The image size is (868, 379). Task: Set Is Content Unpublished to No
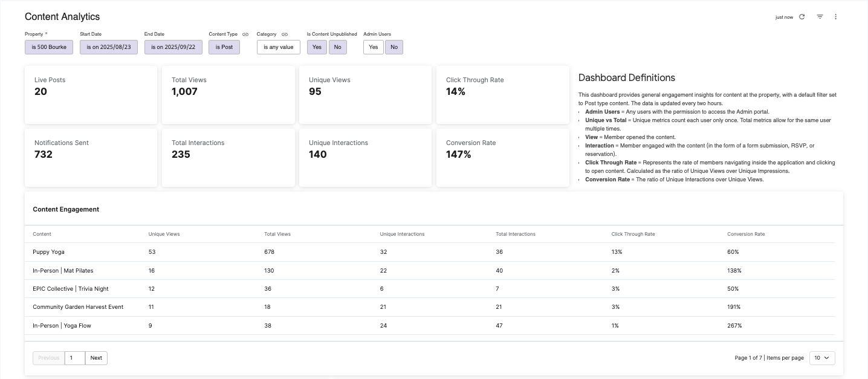tap(337, 47)
